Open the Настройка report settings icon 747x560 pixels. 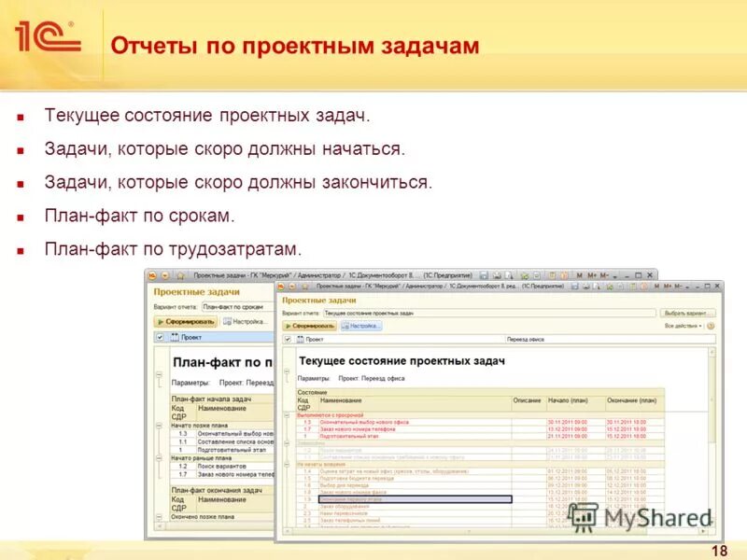[345, 325]
